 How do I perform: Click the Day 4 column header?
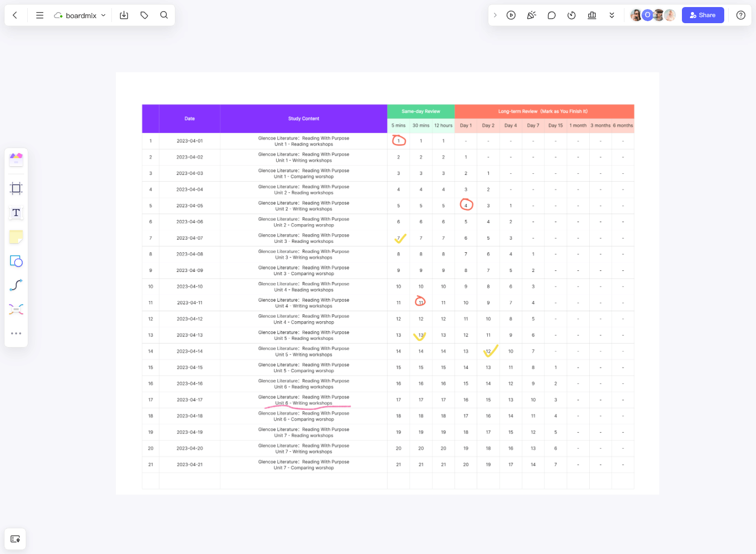click(511, 125)
